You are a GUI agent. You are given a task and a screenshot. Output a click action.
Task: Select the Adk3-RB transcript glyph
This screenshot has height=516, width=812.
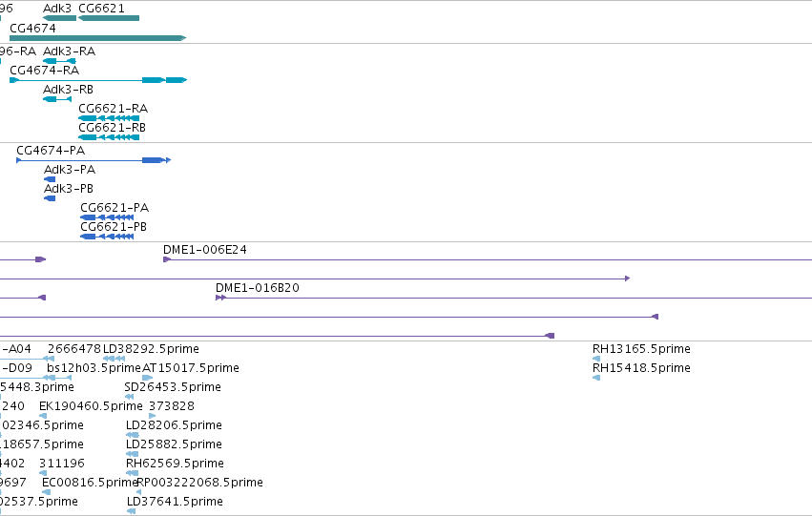[x=57, y=99]
